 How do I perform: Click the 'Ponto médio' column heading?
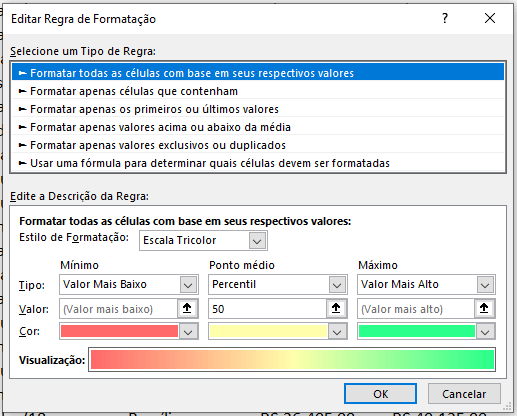[x=242, y=265]
